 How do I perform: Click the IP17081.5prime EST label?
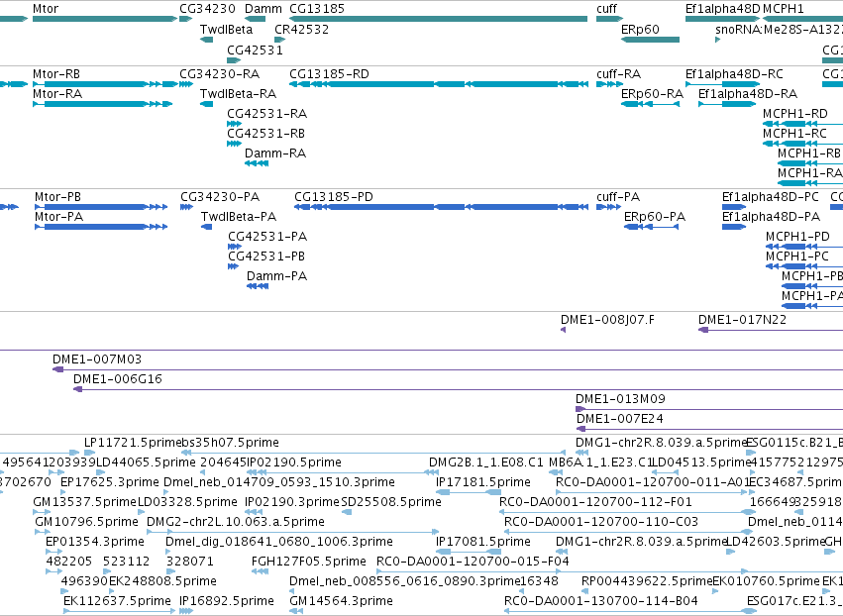[482, 542]
